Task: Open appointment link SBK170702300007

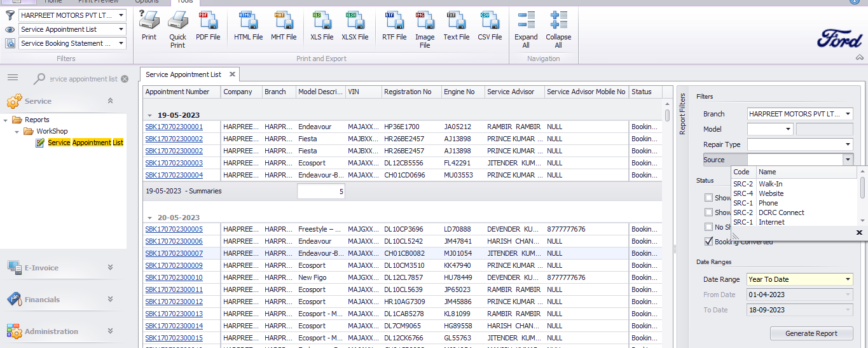Action: click(174, 253)
